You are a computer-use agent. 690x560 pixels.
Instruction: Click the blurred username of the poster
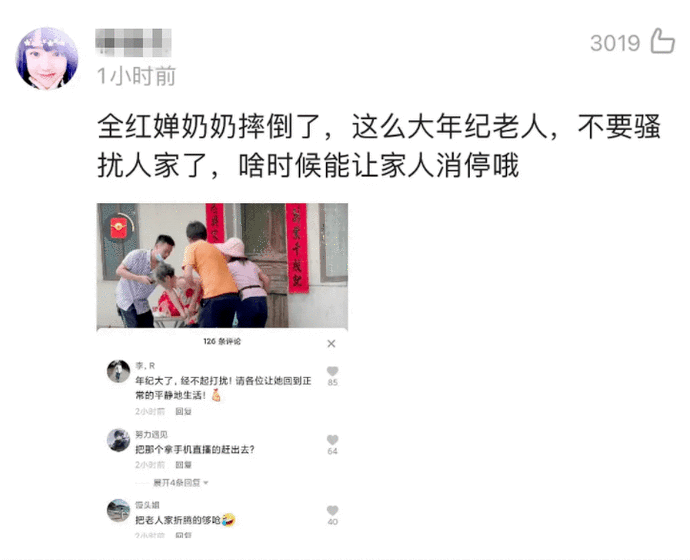point(133,42)
